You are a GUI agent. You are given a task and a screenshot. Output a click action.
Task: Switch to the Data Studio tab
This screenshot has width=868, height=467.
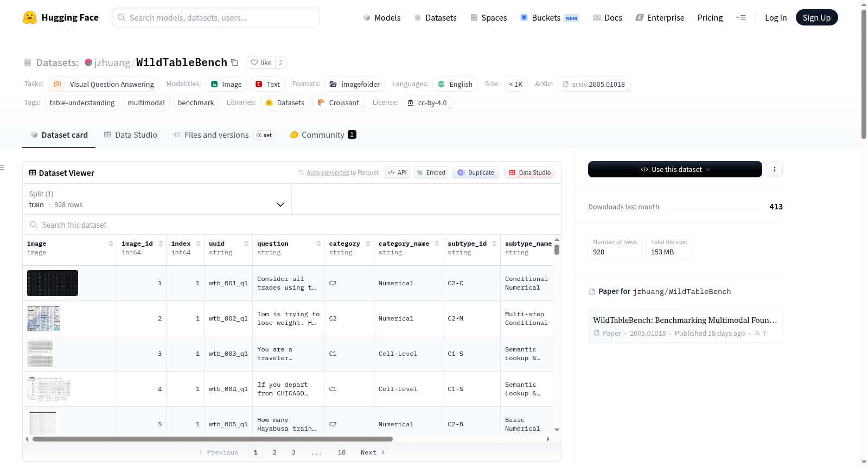[130, 135]
